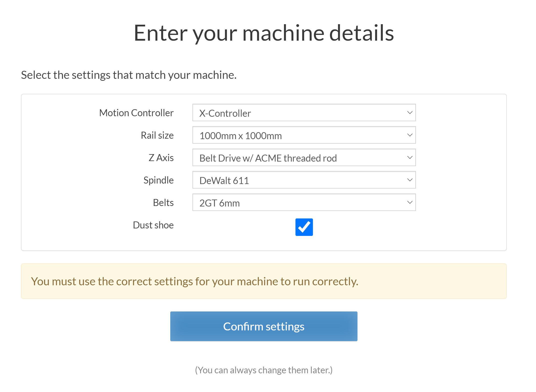Expand the Z Axis selection menu
Image resolution: width=536 pixels, height=392 pixels.
click(x=304, y=158)
